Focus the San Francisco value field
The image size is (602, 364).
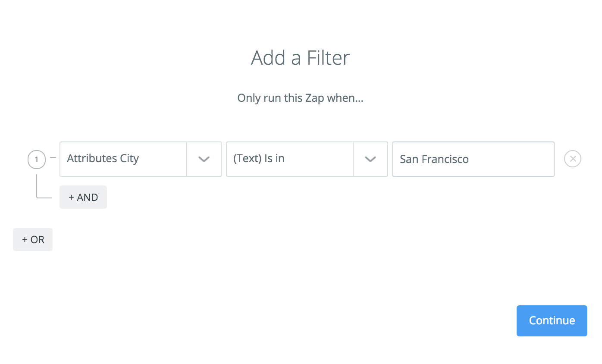[x=473, y=159]
